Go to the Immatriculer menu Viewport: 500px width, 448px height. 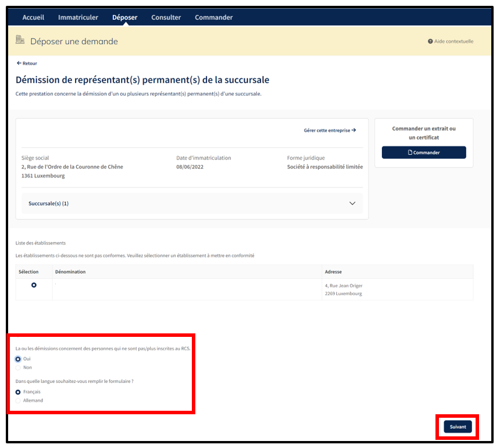(78, 17)
